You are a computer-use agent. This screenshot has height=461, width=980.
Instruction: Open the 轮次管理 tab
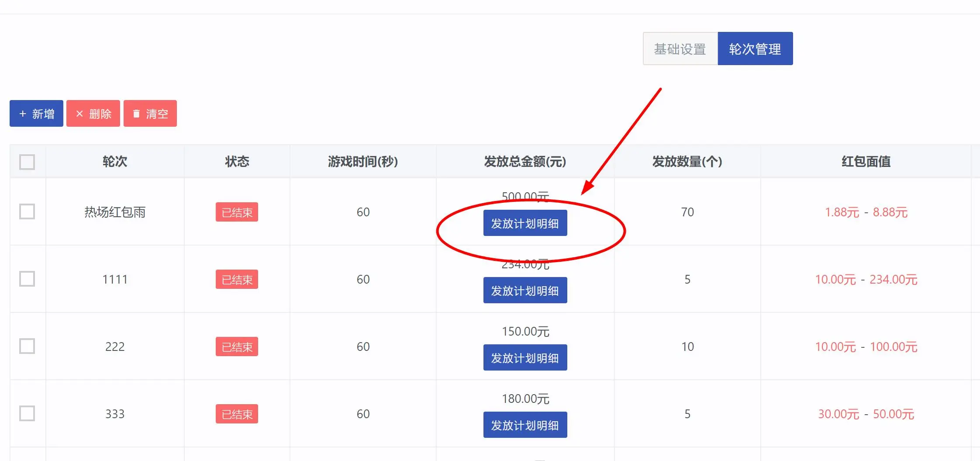755,49
